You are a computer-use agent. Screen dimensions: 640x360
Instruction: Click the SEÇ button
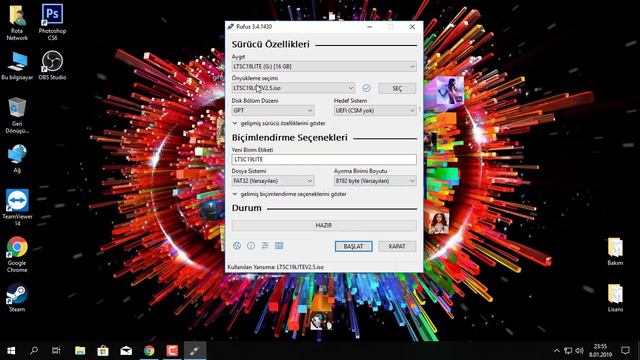click(397, 89)
